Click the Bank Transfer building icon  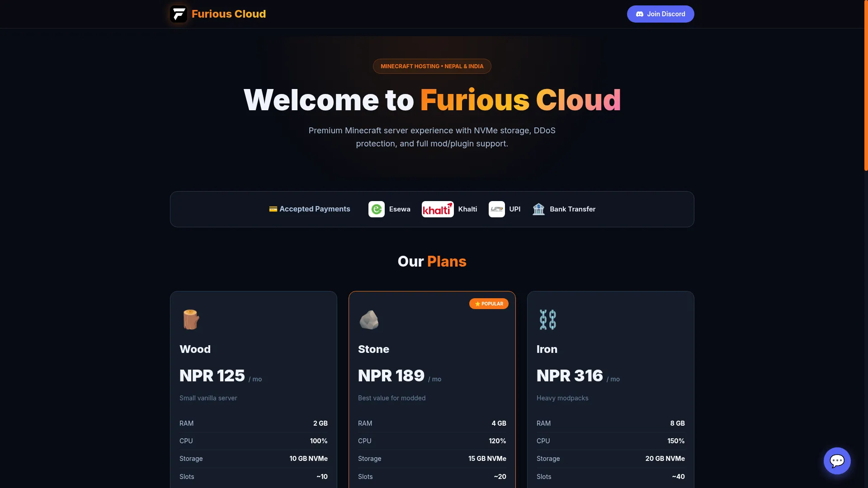pos(538,209)
